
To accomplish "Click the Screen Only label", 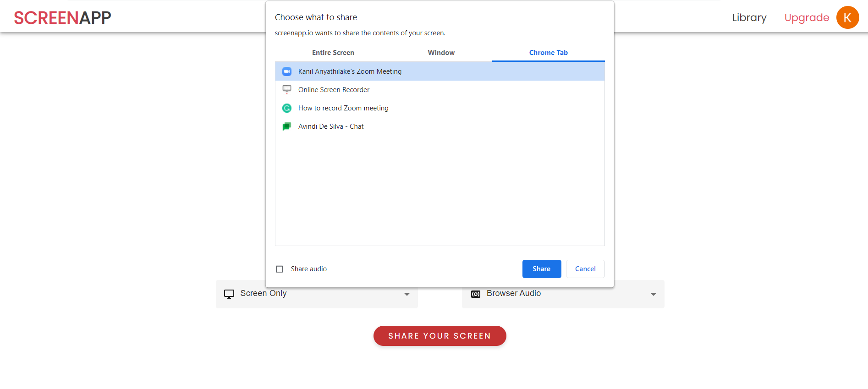I will 264,293.
